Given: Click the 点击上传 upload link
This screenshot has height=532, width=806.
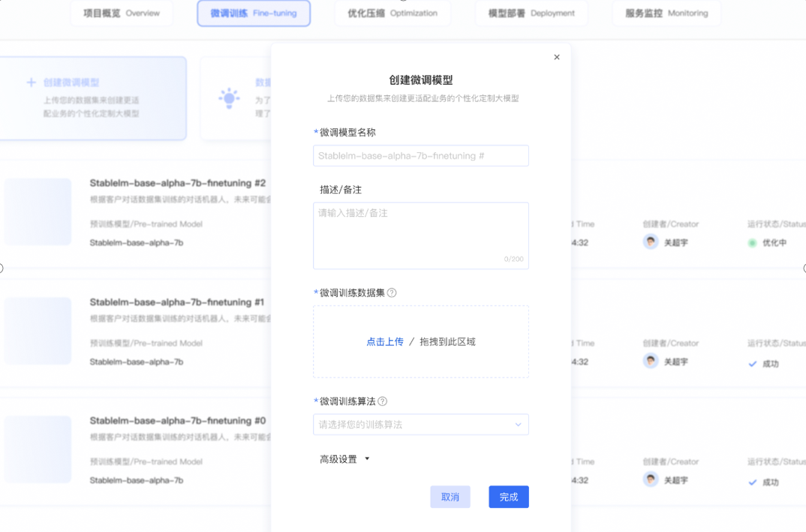Looking at the screenshot, I should [385, 341].
